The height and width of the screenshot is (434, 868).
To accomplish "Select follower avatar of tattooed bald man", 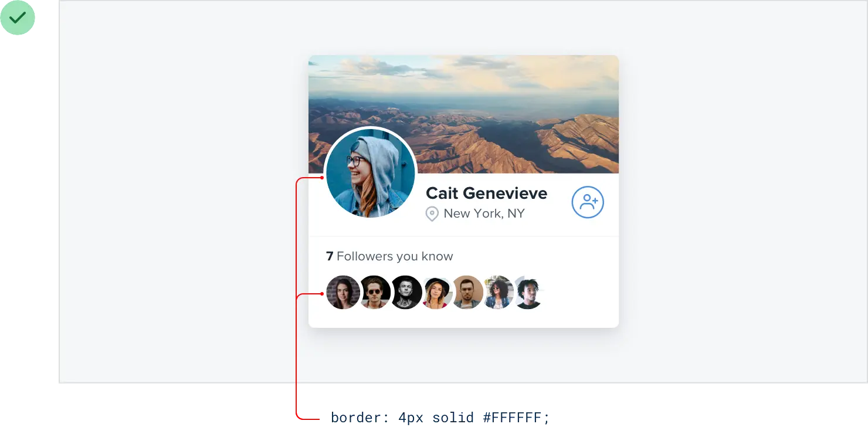I will [406, 293].
